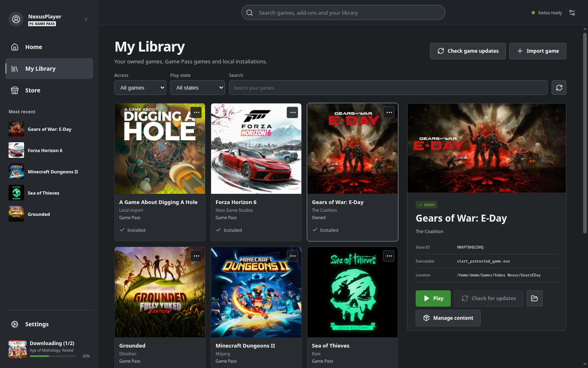Click the Settings gear icon

[15, 324]
